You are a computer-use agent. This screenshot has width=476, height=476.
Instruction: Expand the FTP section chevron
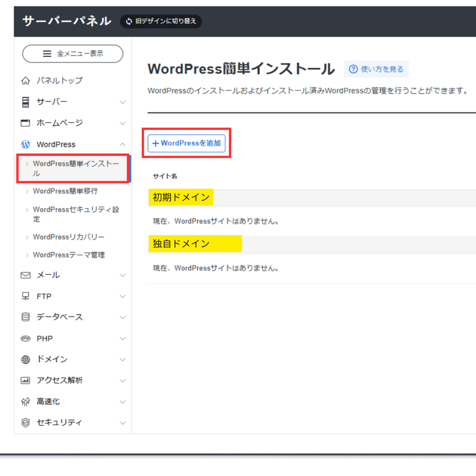click(x=123, y=296)
